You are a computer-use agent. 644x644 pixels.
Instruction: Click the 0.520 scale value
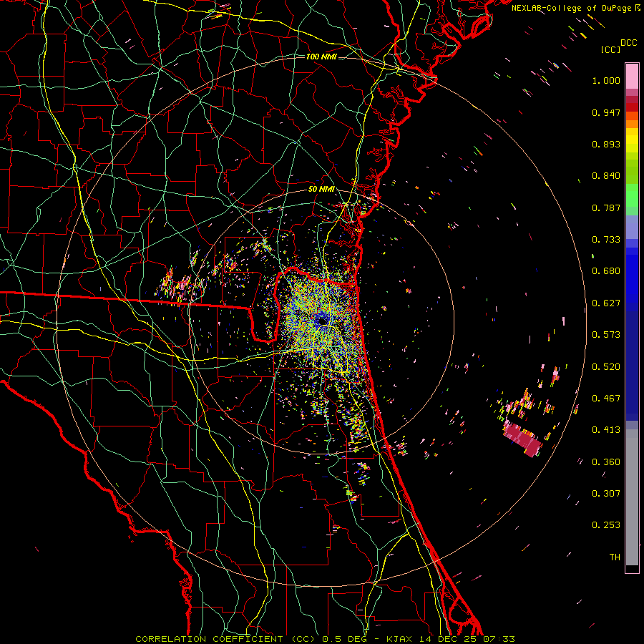(x=606, y=367)
